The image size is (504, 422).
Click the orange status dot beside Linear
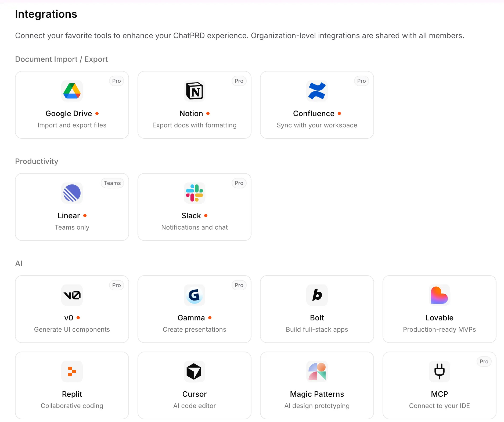(x=85, y=216)
